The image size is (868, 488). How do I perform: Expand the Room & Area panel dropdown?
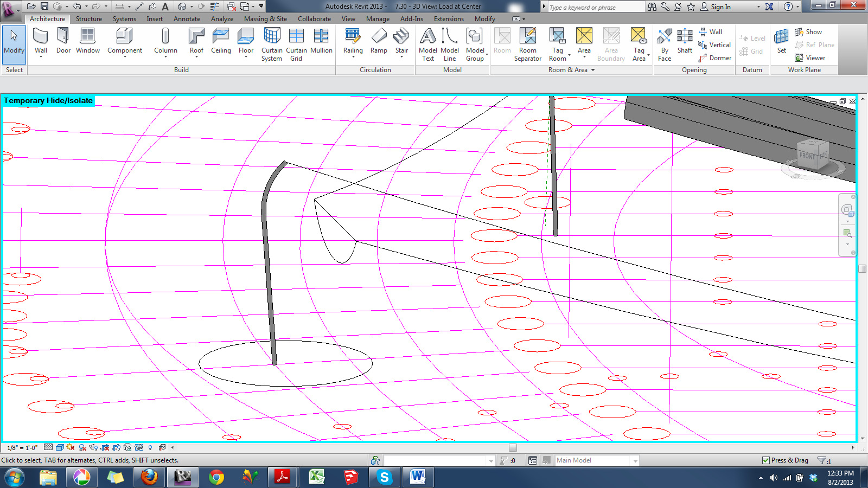pos(593,70)
